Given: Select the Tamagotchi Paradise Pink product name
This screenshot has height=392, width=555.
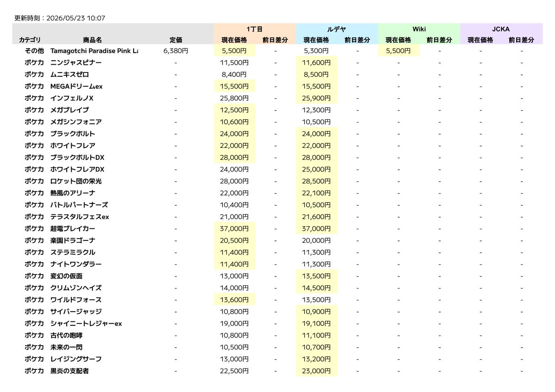Looking at the screenshot, I should coord(94,50).
